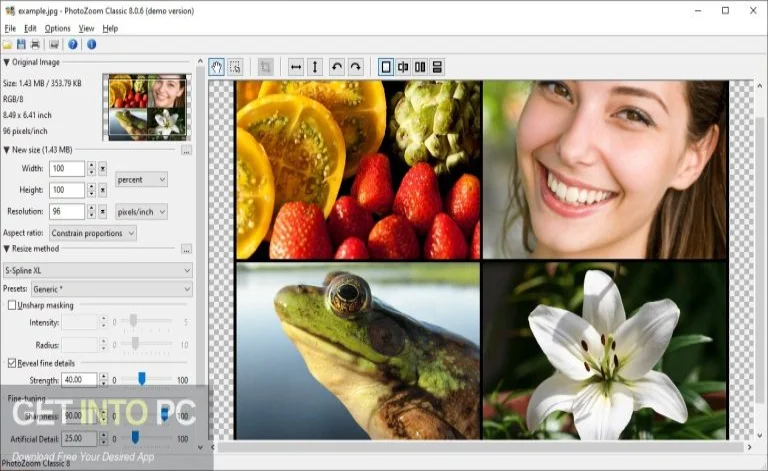768x471 pixels.
Task: Open the Help menu
Action: click(110, 28)
